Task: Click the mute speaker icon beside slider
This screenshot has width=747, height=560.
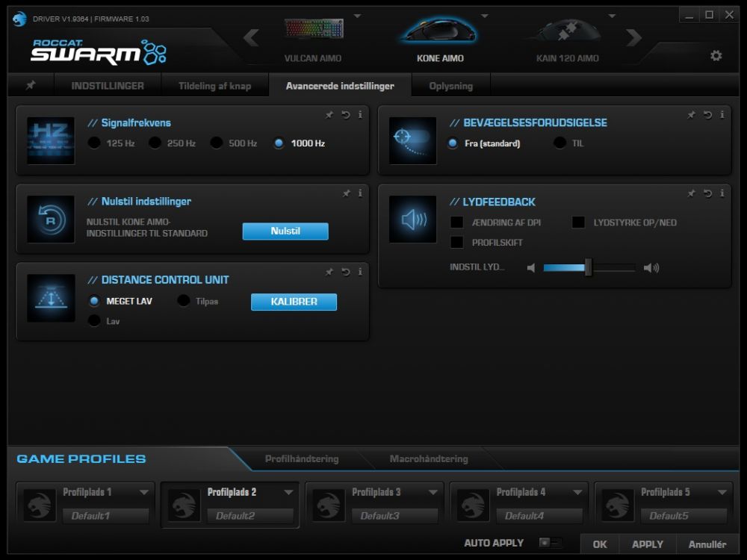Action: [x=531, y=268]
